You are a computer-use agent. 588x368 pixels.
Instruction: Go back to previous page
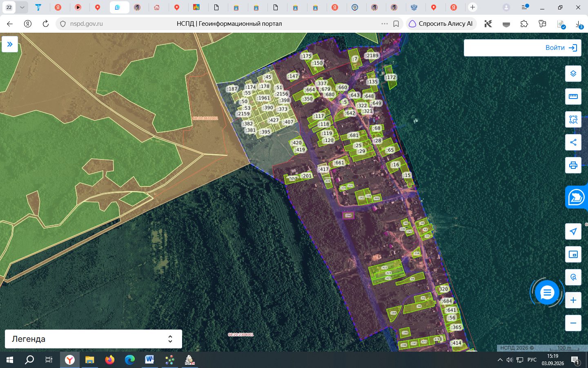click(10, 24)
